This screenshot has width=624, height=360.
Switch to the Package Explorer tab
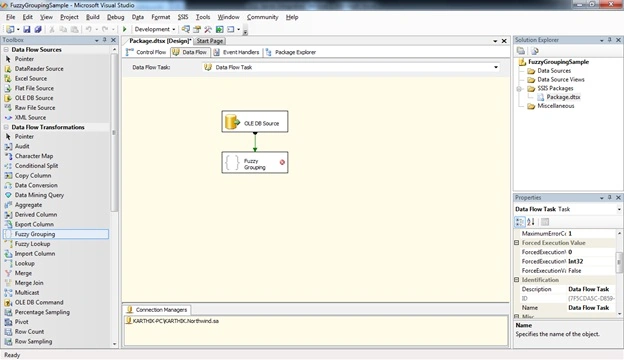[x=291, y=52]
